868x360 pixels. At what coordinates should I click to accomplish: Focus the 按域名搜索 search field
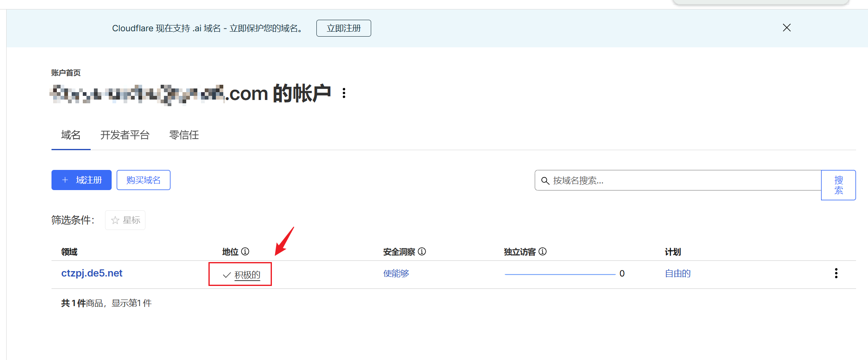[x=684, y=181]
